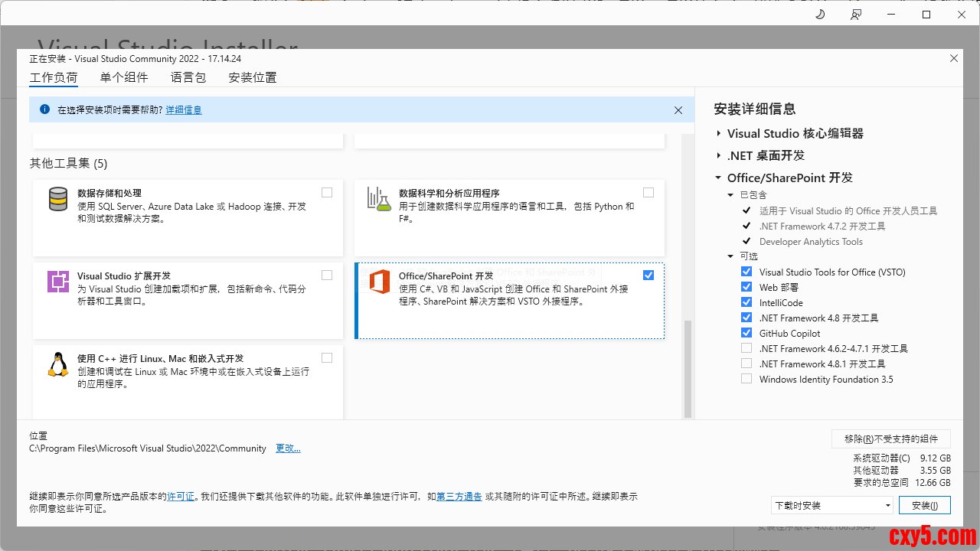Click the purple Visual Studio 扩展开发 icon

tap(58, 282)
